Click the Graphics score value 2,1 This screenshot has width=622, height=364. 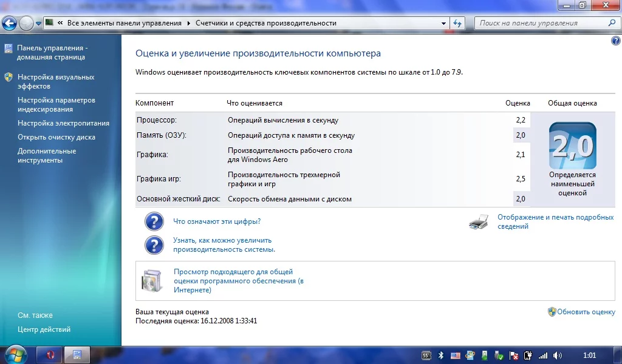[x=521, y=155]
